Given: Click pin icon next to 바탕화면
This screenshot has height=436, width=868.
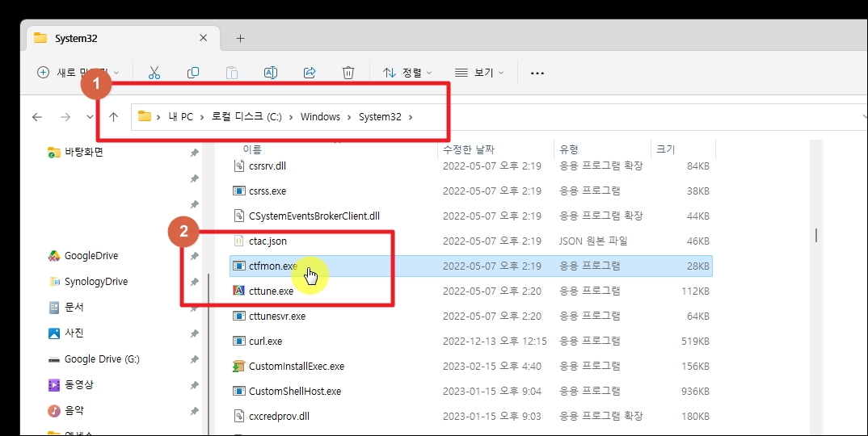Looking at the screenshot, I should coord(194,153).
